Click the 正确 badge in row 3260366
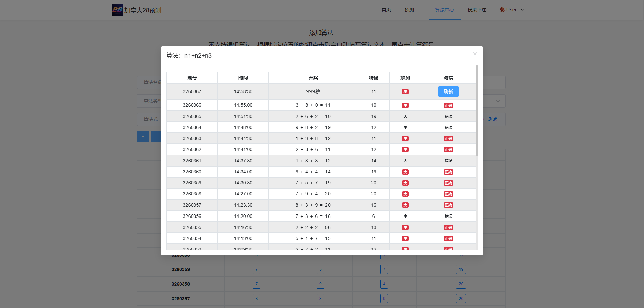The image size is (644, 308). [x=448, y=105]
